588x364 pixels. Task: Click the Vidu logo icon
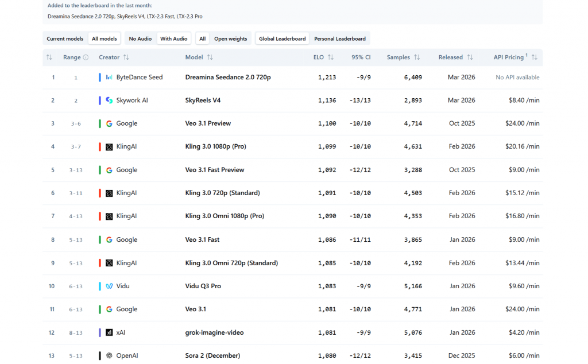[x=109, y=286]
